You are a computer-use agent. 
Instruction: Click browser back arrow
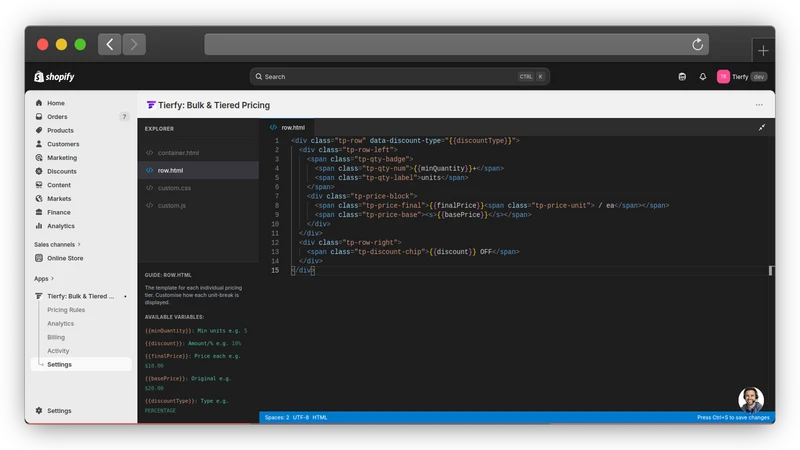click(110, 44)
